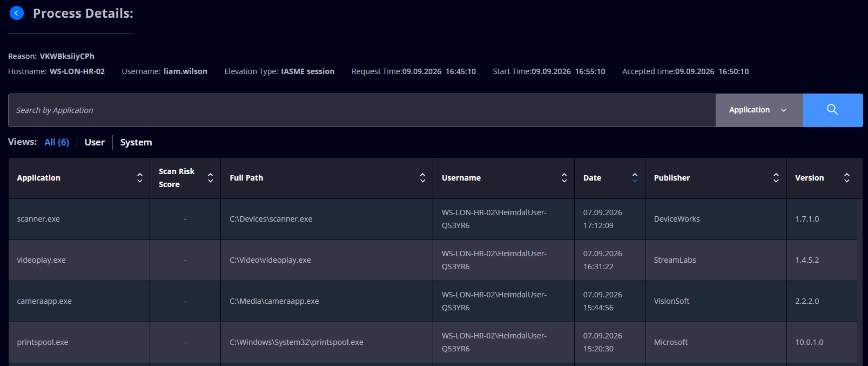Click path C:\Windows\System32\printspool.exe

(297, 342)
